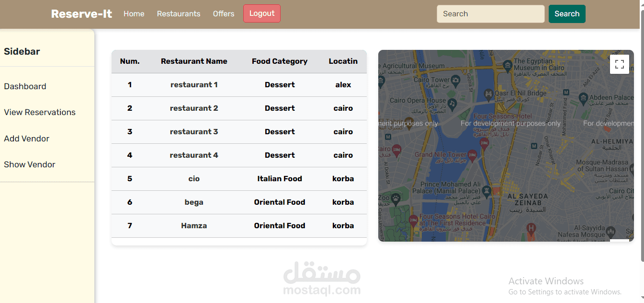Focus the Search input field
The height and width of the screenshot is (303, 644).
point(491,14)
